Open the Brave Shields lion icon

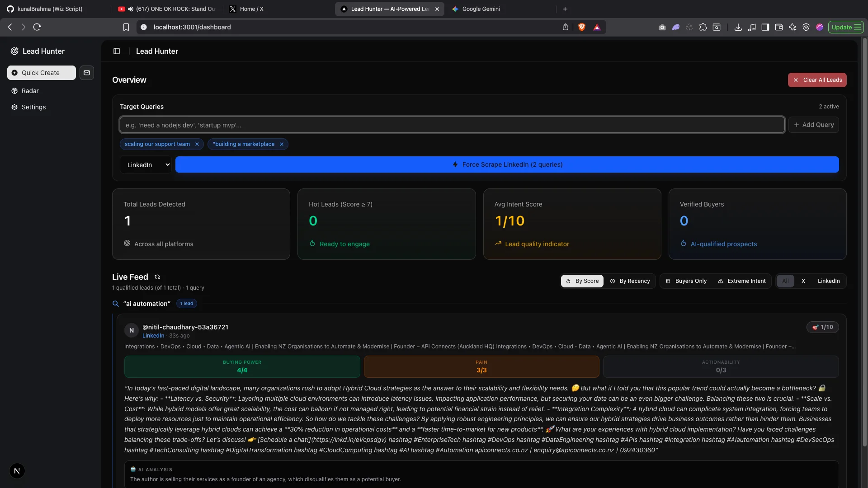click(x=582, y=27)
